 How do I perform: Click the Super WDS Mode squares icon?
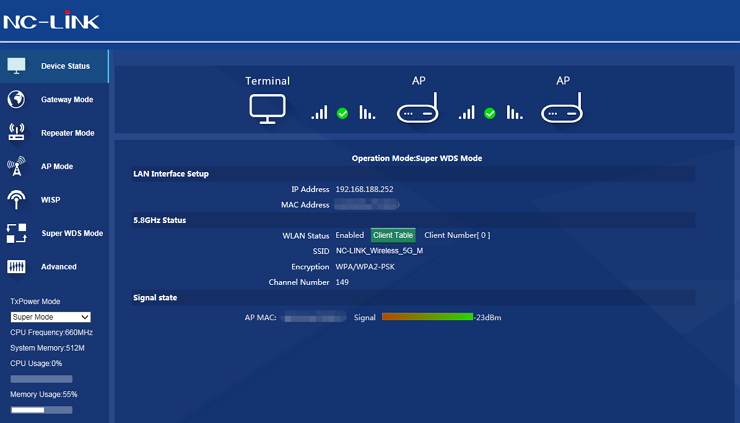[17, 233]
